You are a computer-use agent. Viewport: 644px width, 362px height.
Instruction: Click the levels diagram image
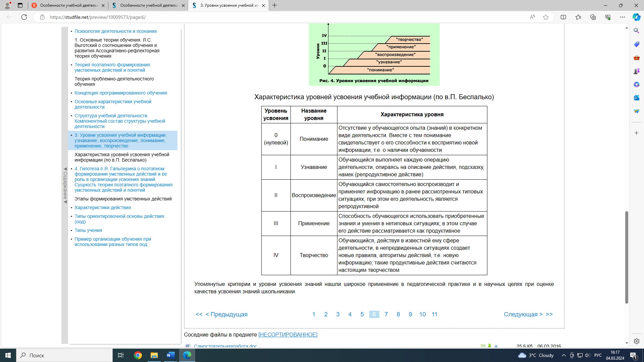click(374, 54)
